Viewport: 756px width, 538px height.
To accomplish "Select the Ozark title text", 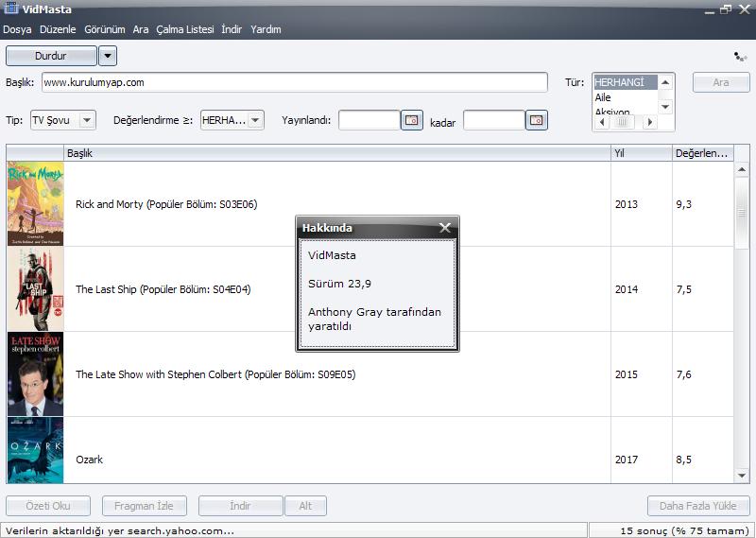I will [x=89, y=460].
